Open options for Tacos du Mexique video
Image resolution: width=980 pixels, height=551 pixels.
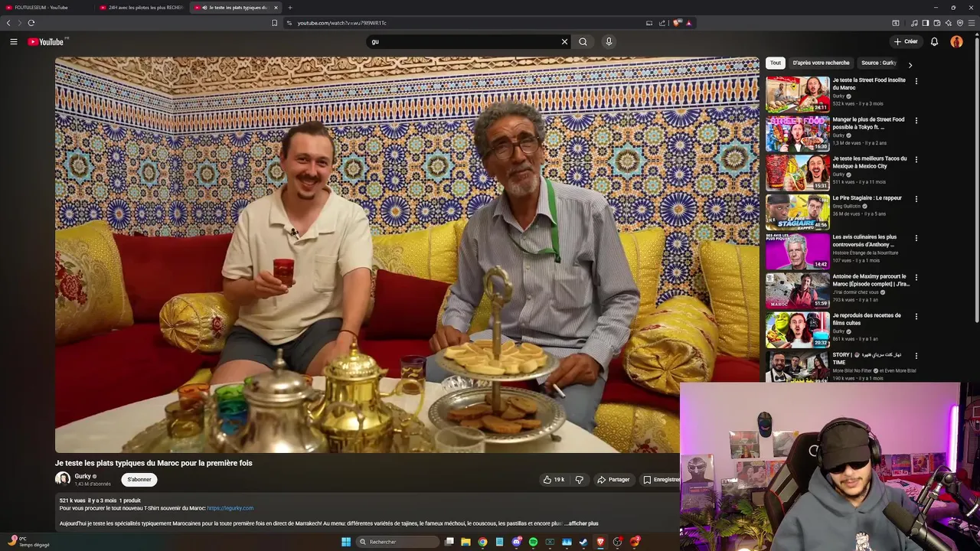pos(916,160)
